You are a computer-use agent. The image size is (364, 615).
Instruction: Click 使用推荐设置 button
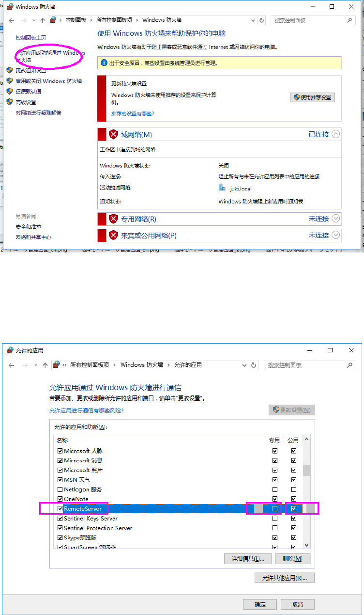[x=312, y=97]
